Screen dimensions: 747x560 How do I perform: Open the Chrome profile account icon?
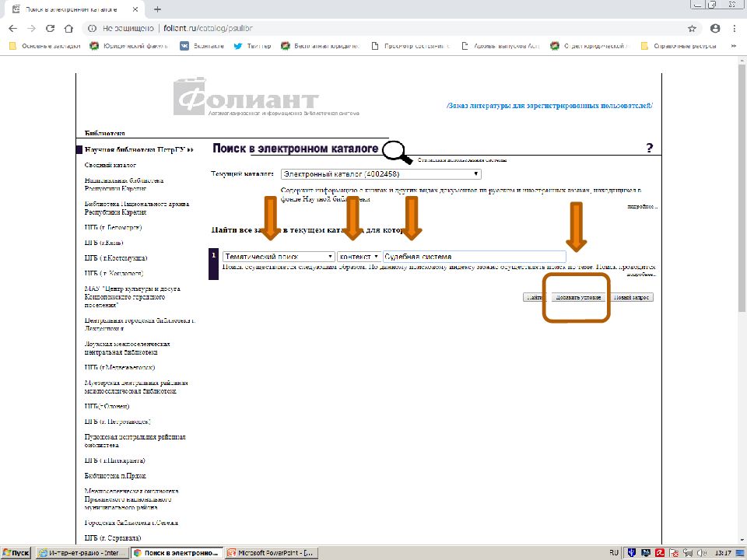pos(715,28)
